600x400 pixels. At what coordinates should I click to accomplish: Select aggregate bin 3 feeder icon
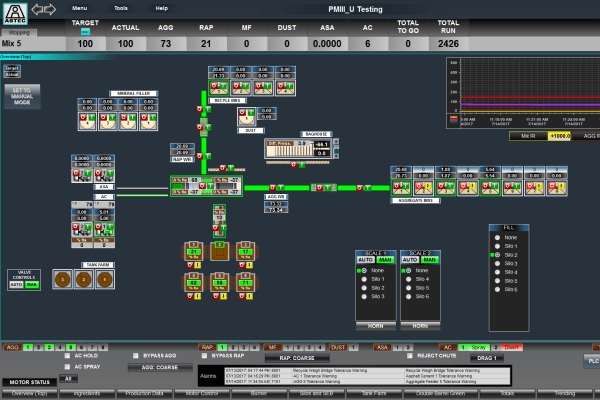pos(446,188)
